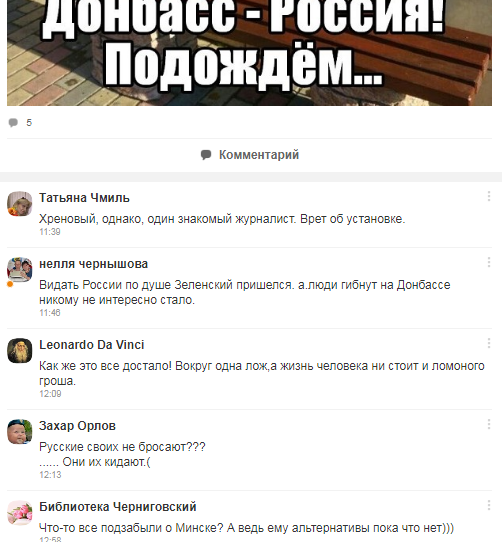Click the Донбасс - Россия post image

(249, 53)
